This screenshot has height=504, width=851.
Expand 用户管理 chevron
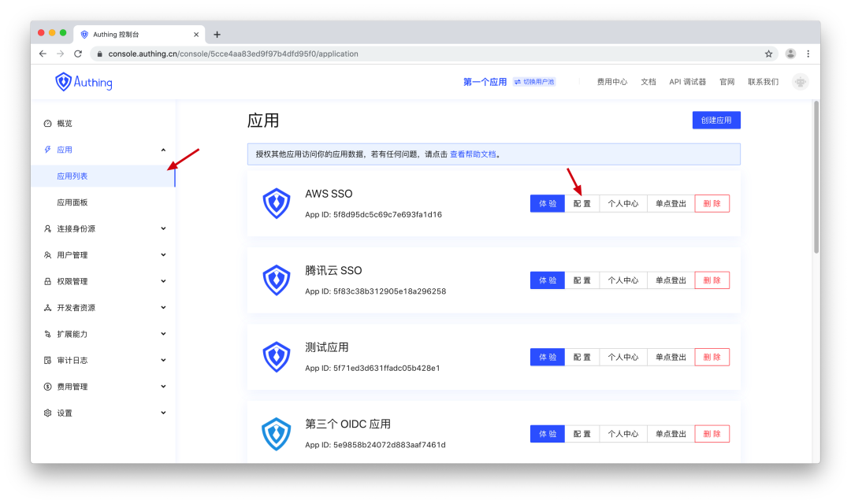click(x=163, y=255)
